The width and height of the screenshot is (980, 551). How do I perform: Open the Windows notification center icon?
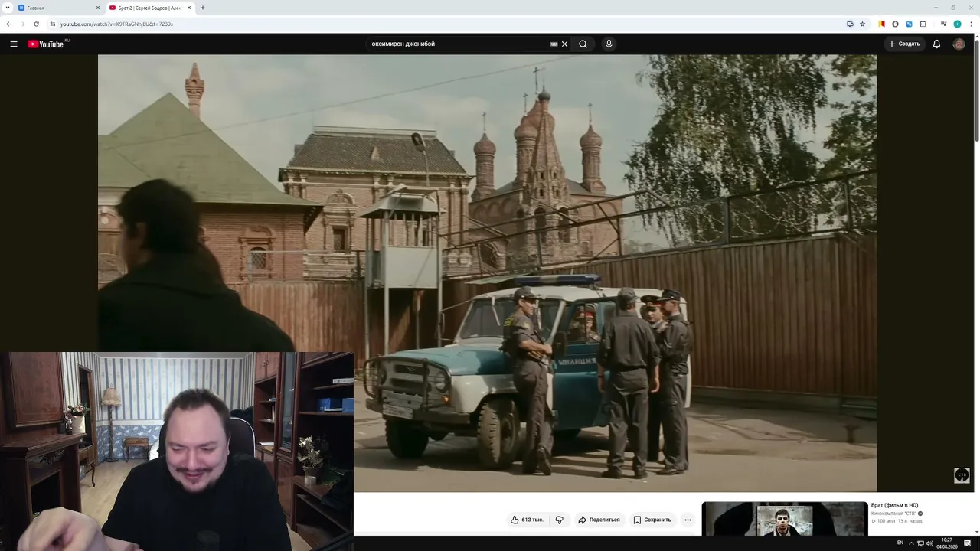[x=968, y=543]
